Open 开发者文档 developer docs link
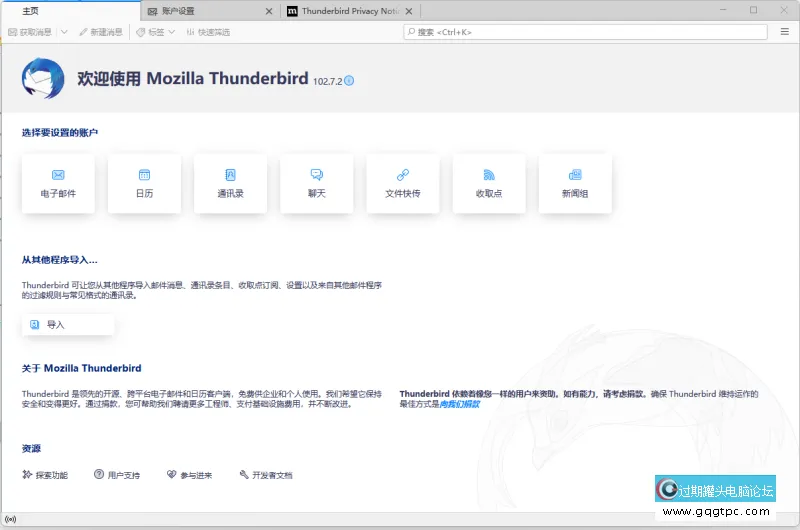800x530 pixels. point(266,475)
